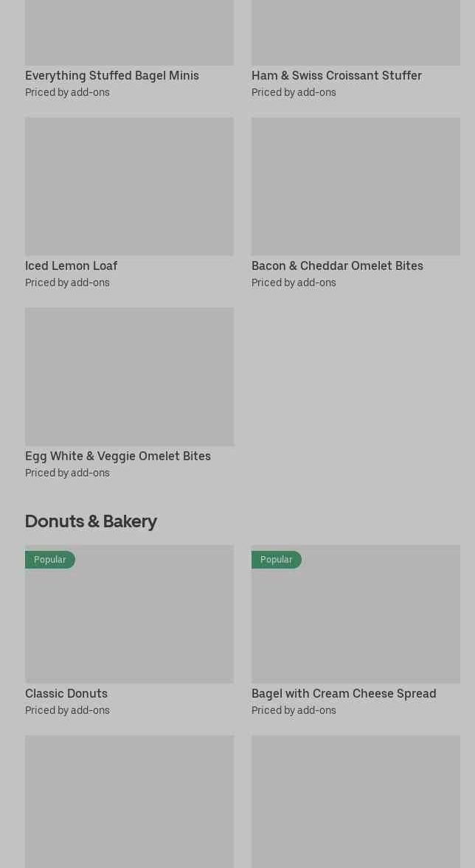This screenshot has height=868, width=475.
Task: Open Bacon & Cheddar Omelet Bites title
Action: 337,265
